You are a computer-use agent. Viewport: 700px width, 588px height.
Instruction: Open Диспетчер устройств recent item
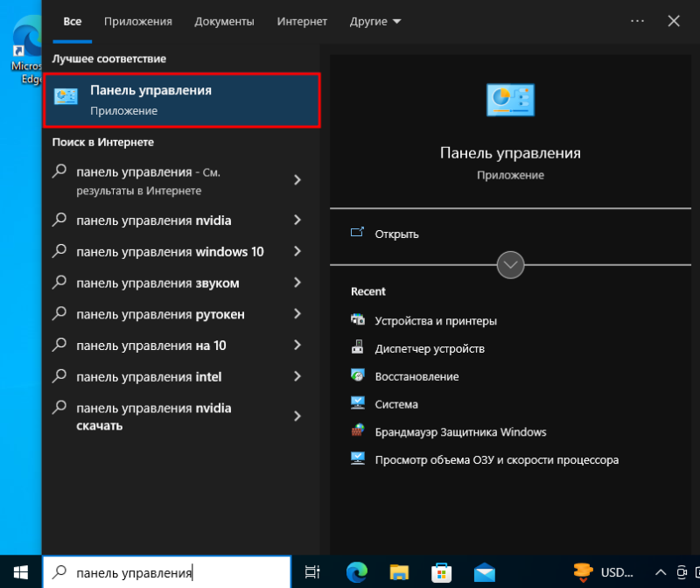tap(430, 349)
